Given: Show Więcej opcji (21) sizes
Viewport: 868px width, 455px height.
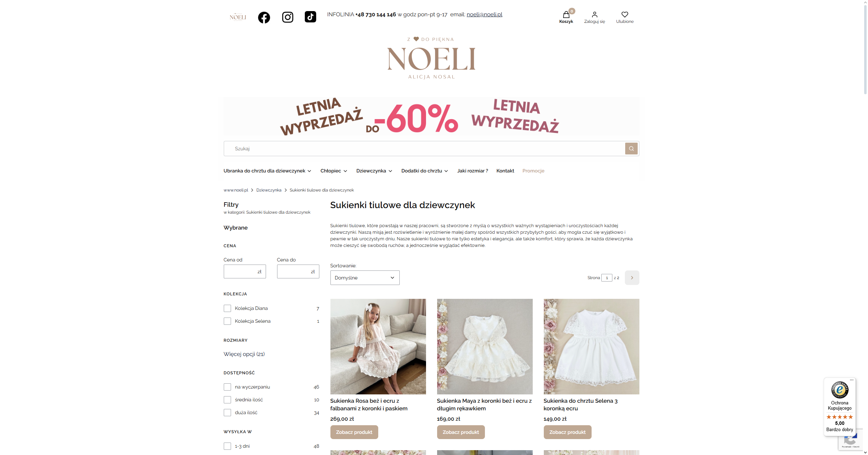Looking at the screenshot, I should 244,354.
